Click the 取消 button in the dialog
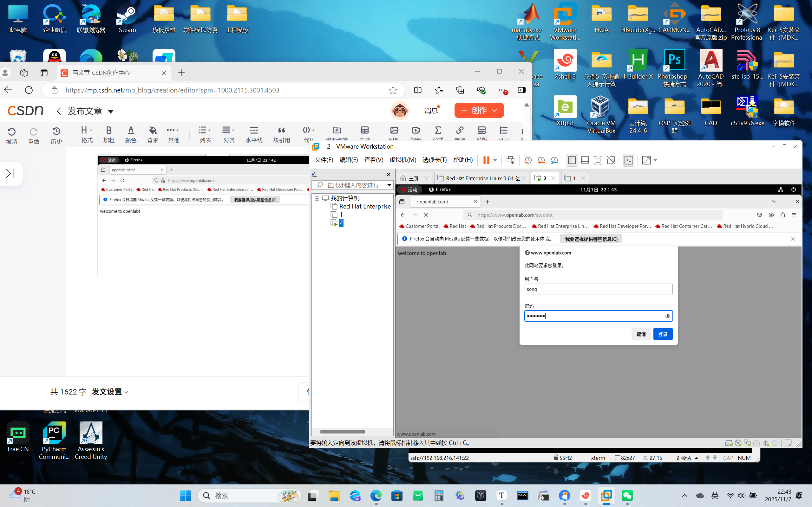 (640, 334)
